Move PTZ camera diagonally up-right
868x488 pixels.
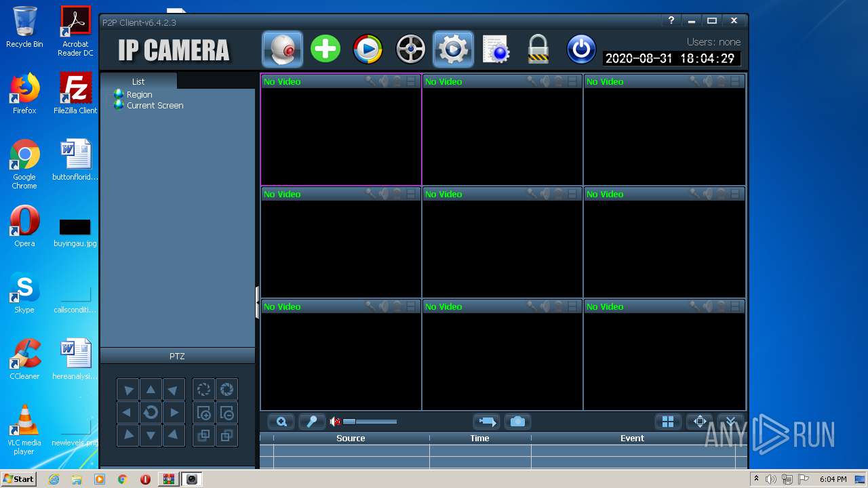click(x=174, y=390)
